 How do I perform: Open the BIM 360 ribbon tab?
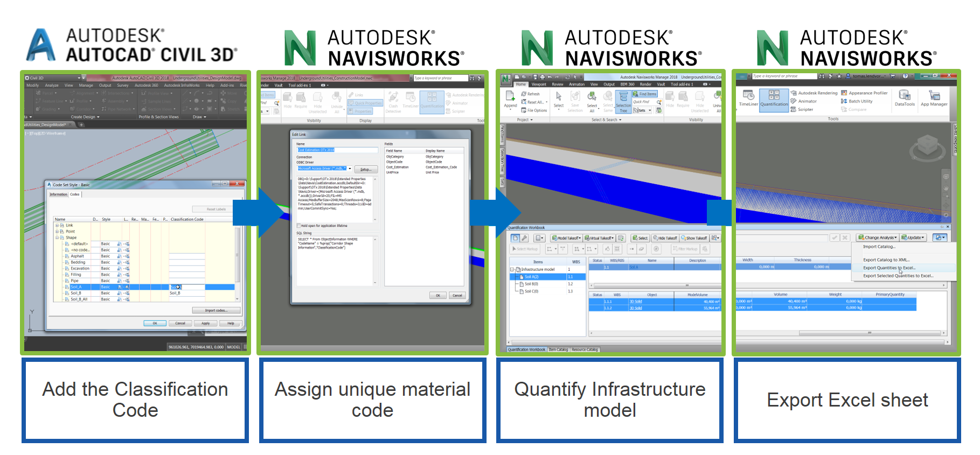coord(627,85)
